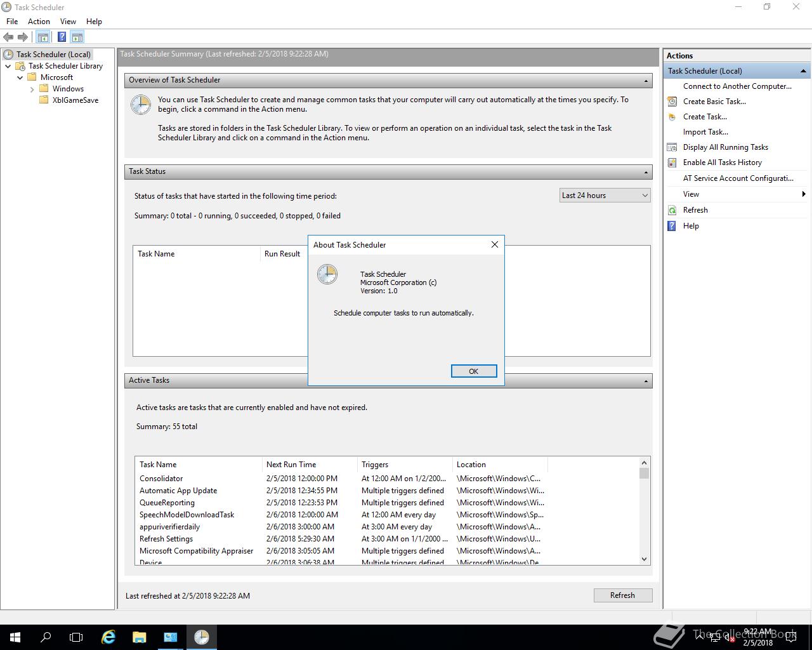Viewport: 812px width, 650px height.
Task: Click the Display All Running Tasks icon
Action: coord(672,147)
